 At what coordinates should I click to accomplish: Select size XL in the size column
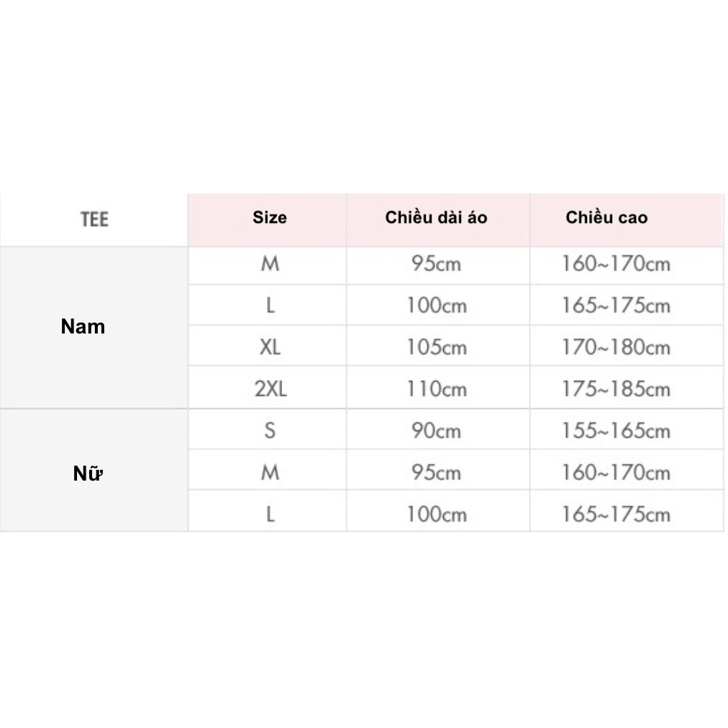[270, 347]
